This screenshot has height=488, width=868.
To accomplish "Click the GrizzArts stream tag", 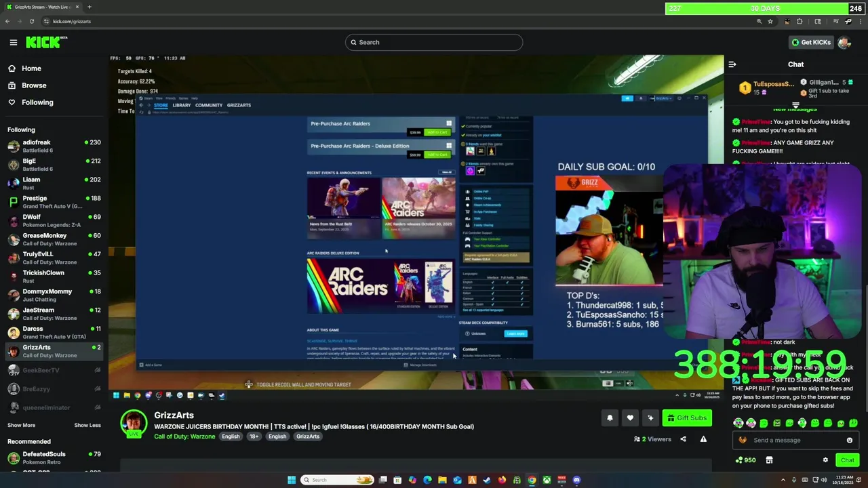I will pos(308,436).
